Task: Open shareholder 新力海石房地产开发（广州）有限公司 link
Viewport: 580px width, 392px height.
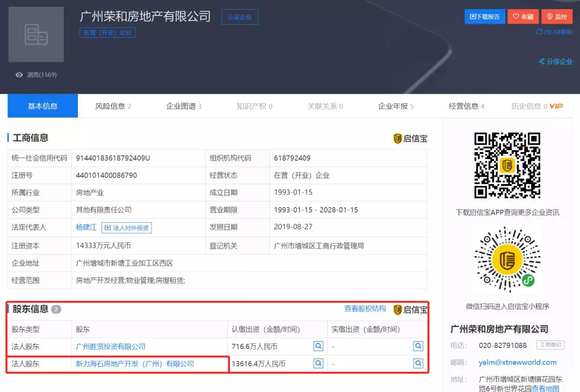Action: pyautogui.click(x=135, y=364)
